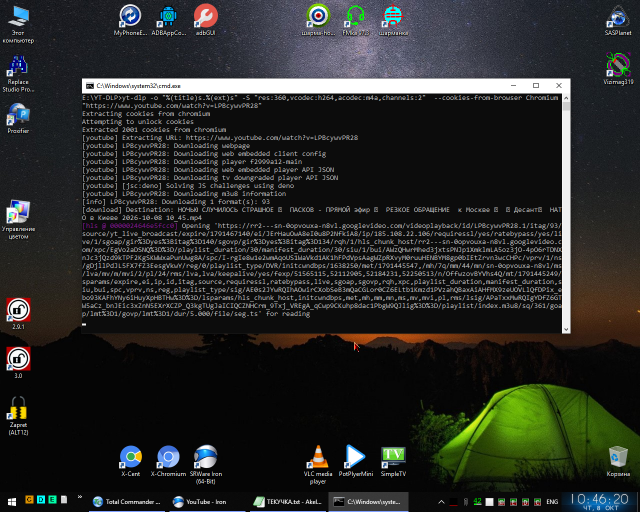
Task: Click the cmd window title bar icon
Action: click(x=89, y=86)
